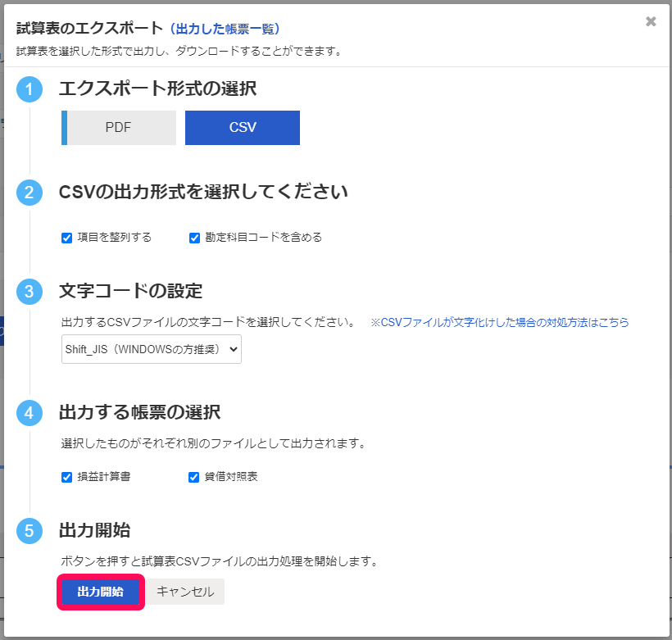Open the Shift_JIS character code dropdown
Image resolution: width=672 pixels, height=640 pixels.
point(152,349)
